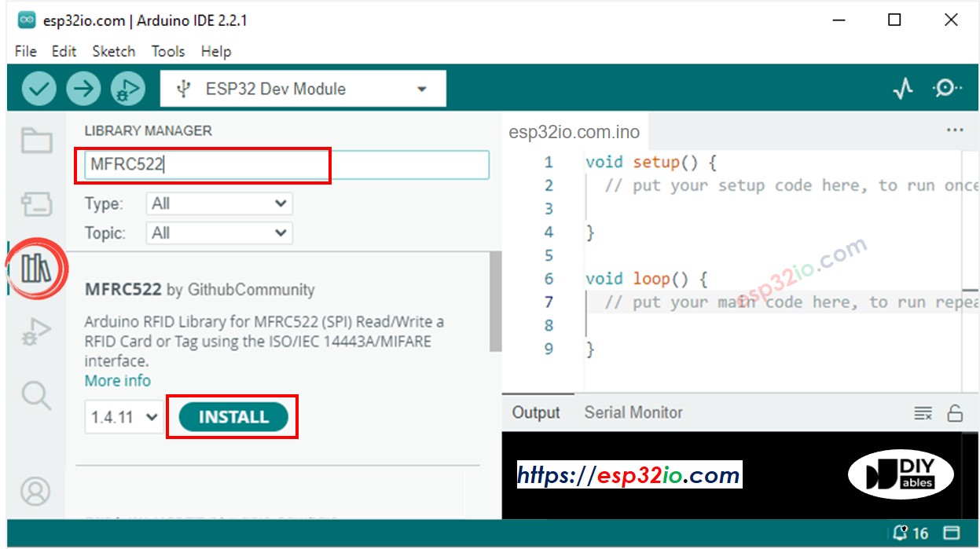Screen dimensions: 980x549
Task: Start debugging with the toolbar debug icon
Action: click(126, 88)
